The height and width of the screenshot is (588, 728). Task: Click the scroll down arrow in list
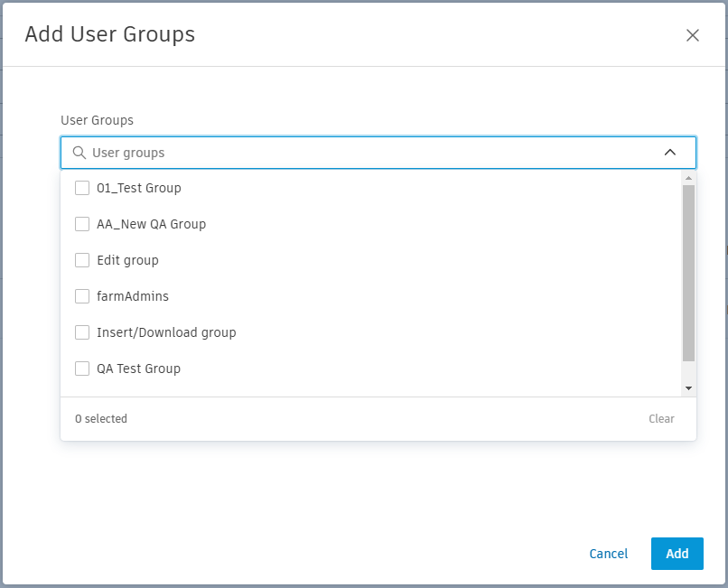pyautogui.click(x=688, y=387)
